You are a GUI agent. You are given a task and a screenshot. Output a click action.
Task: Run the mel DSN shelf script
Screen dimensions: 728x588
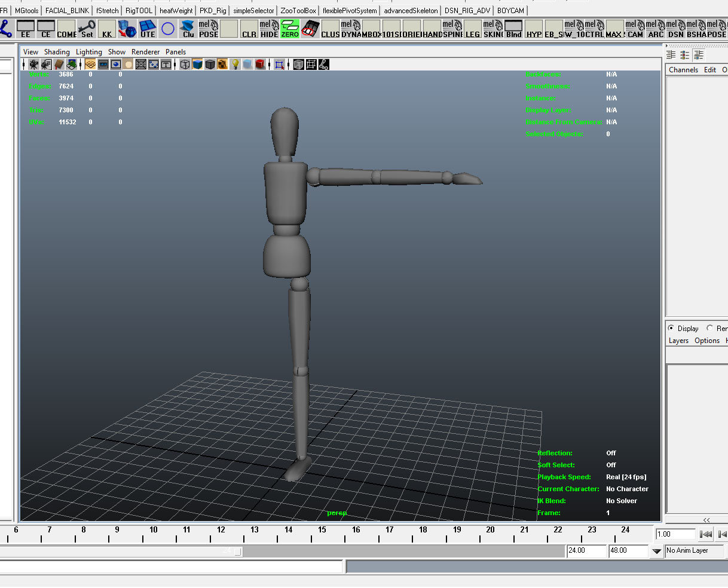[x=676, y=29]
